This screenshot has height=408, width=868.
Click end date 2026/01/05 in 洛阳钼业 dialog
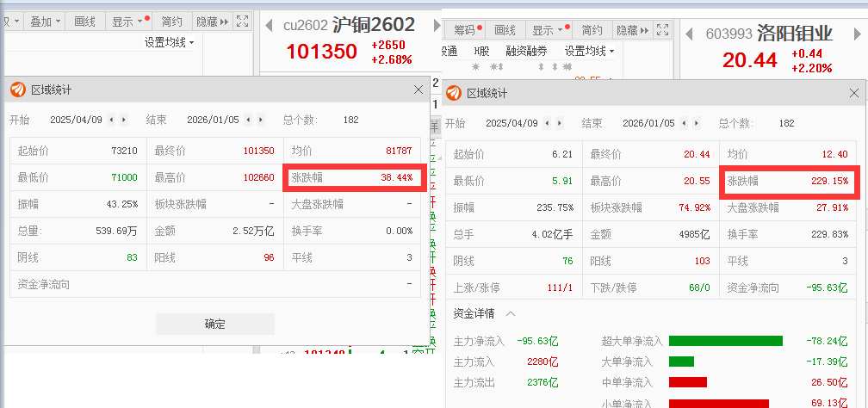pos(648,123)
